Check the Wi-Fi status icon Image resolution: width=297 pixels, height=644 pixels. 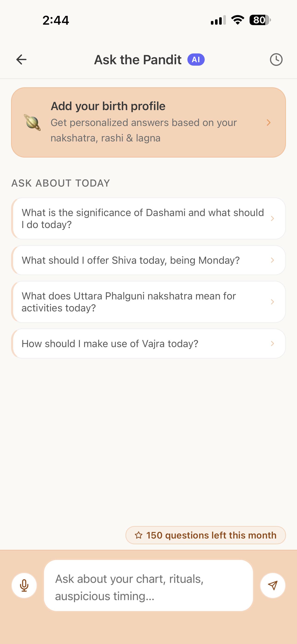coord(238,20)
